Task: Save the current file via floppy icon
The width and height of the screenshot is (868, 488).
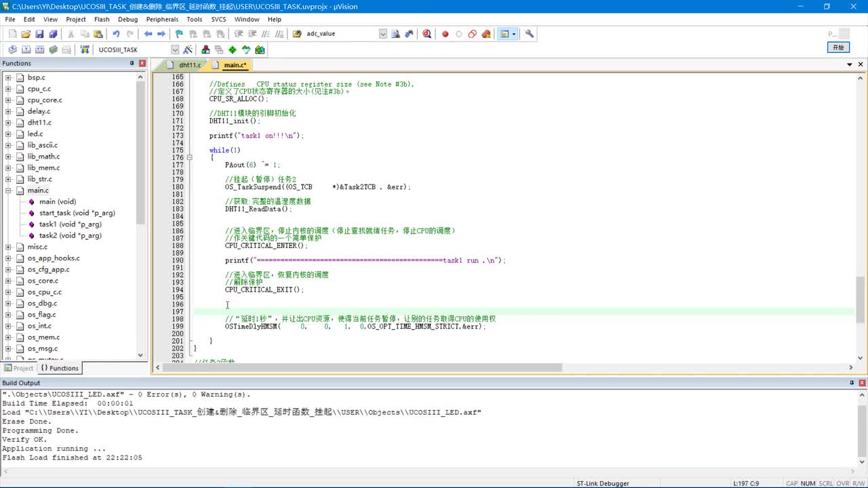Action: pos(39,34)
